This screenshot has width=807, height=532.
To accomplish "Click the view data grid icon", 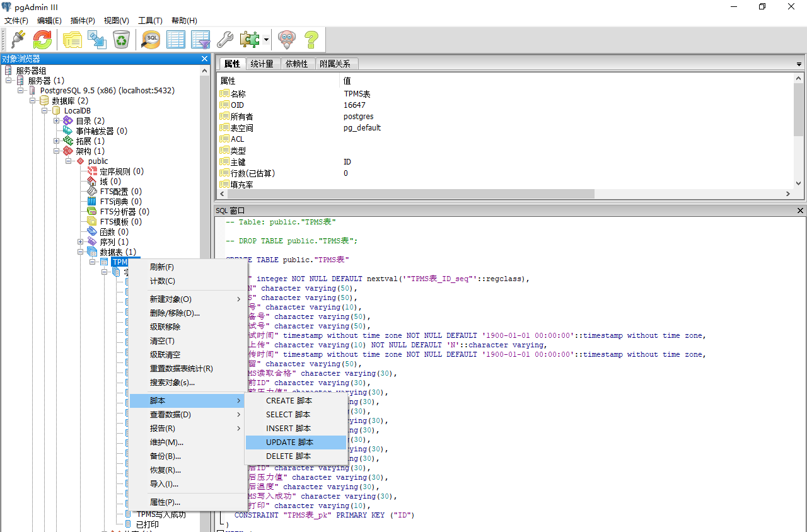I will (175, 40).
